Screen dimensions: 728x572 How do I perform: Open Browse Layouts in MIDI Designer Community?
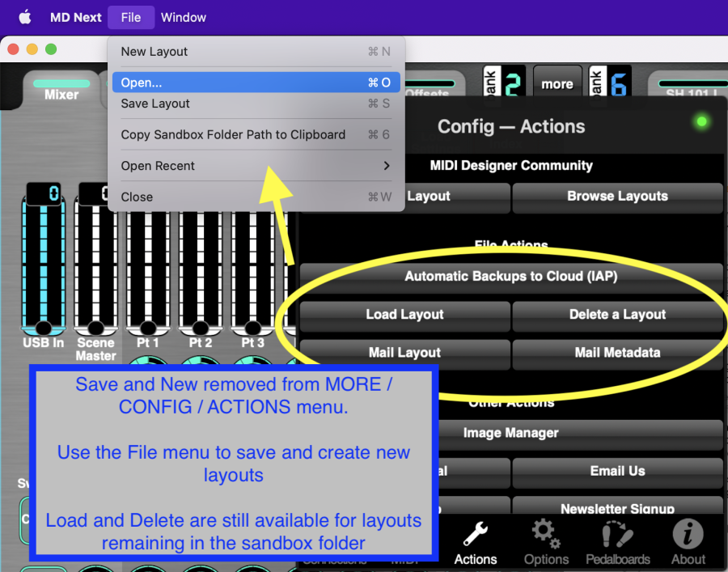[x=617, y=197]
